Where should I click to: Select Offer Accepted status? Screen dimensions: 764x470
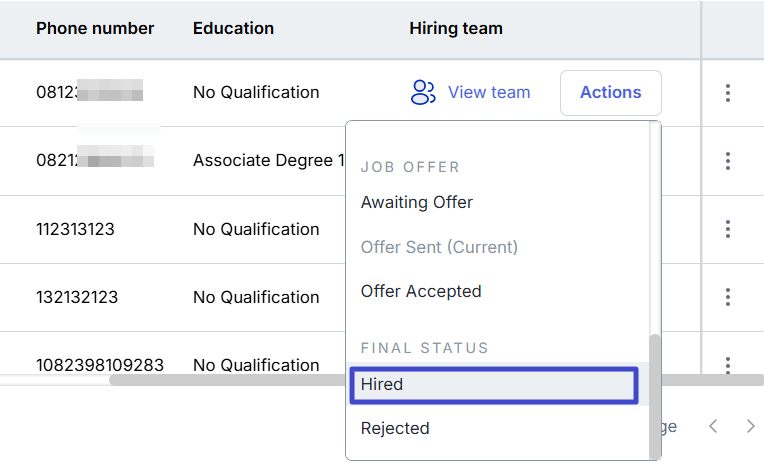[421, 291]
